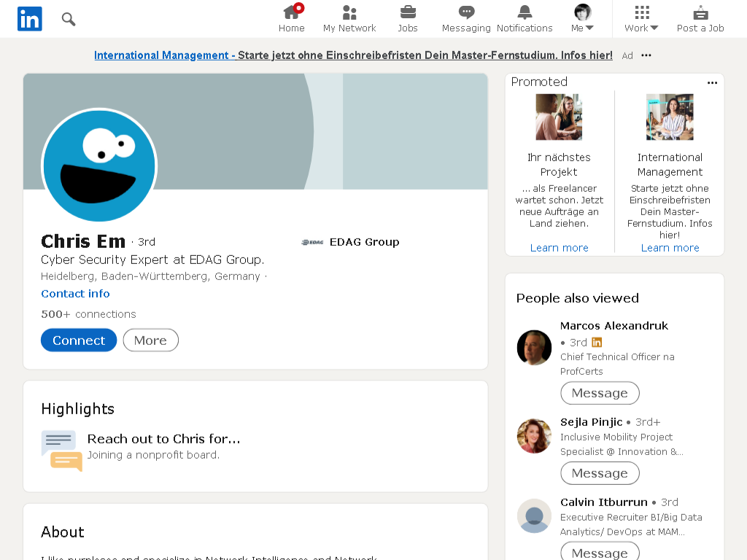Click the Ihr nächstes Projekt ad image
The image size is (747, 560).
[559, 117]
